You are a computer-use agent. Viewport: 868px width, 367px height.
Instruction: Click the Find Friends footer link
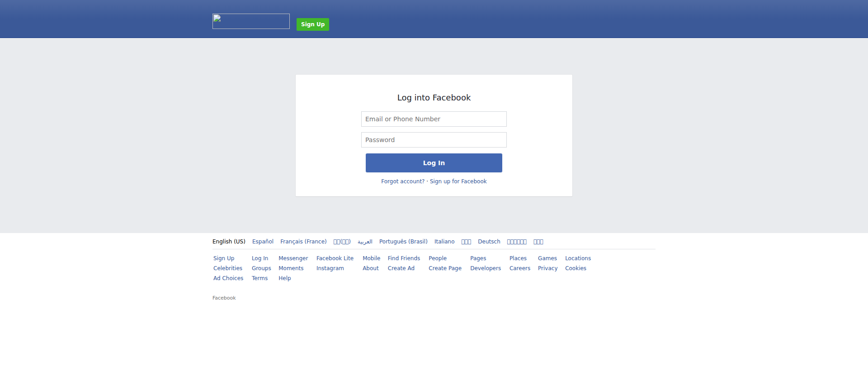click(404, 258)
